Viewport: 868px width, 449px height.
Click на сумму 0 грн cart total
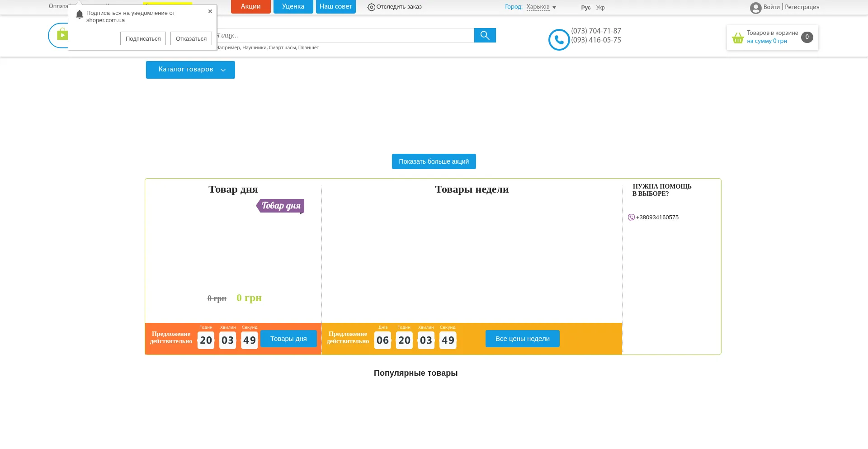coord(767,41)
